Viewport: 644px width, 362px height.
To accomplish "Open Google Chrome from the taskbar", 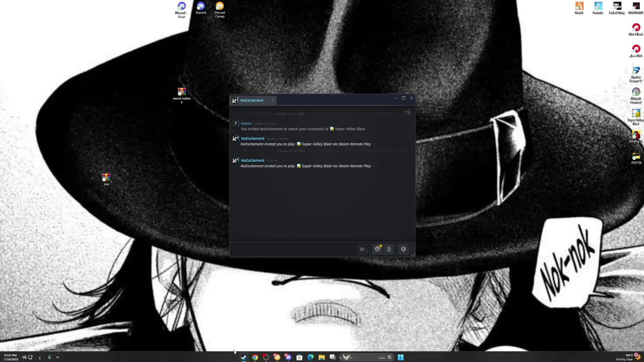I will 255,357.
